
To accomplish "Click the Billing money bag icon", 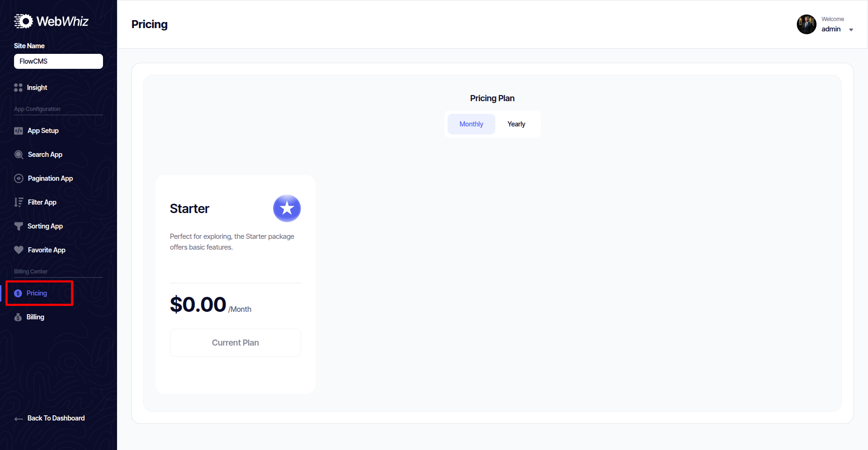I will (18, 317).
